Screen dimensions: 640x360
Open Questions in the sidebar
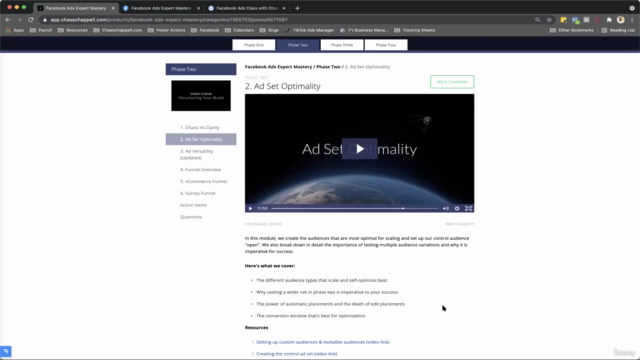[191, 217]
